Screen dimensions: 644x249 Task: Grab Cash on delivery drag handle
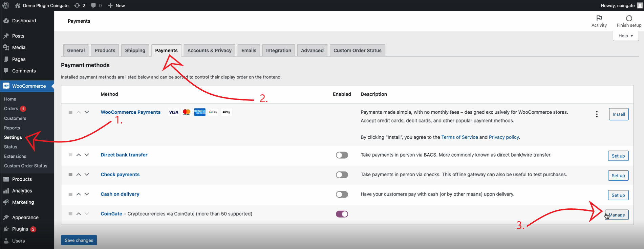(70, 194)
